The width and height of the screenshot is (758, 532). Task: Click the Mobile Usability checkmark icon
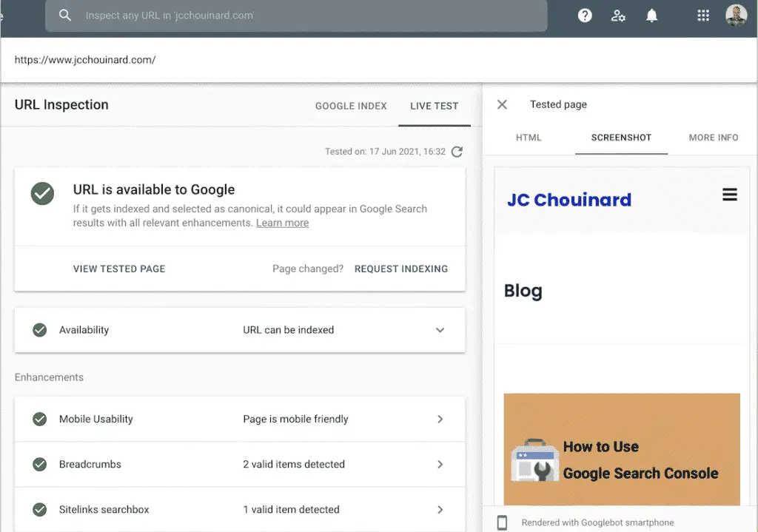click(40, 419)
